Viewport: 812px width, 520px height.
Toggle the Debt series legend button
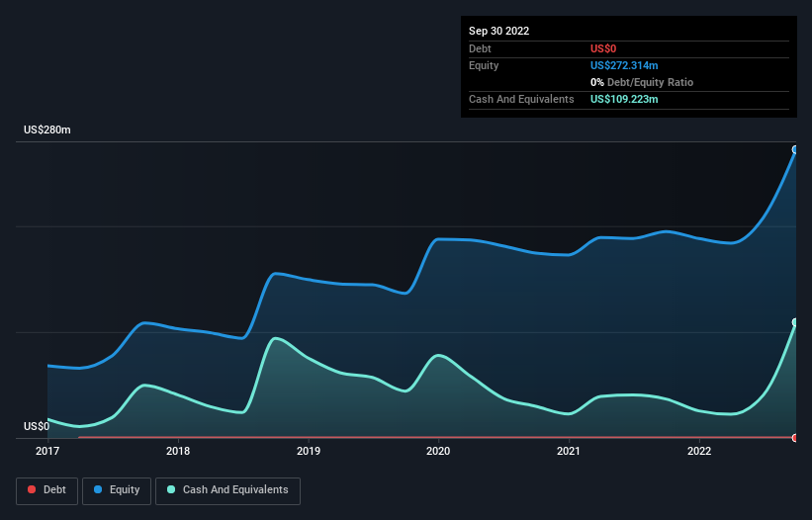[46, 490]
